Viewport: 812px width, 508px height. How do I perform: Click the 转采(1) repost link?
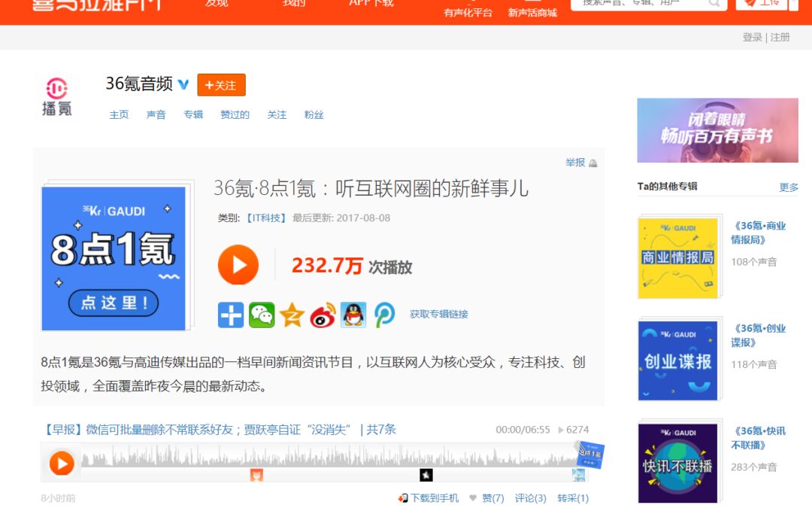[x=573, y=498]
